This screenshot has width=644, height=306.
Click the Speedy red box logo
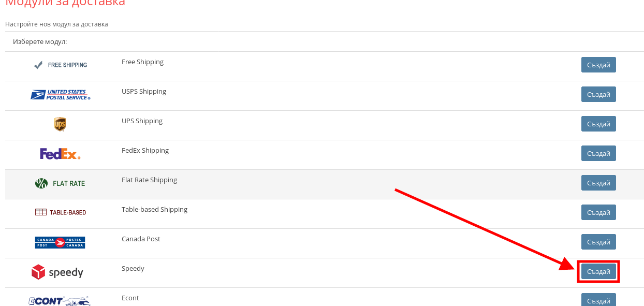(x=57, y=272)
